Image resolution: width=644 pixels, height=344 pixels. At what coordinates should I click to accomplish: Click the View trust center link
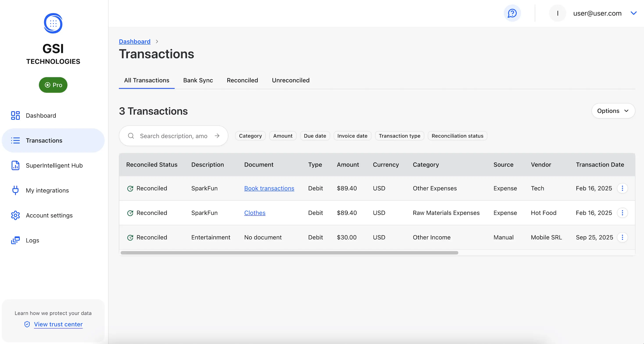pyautogui.click(x=58, y=324)
